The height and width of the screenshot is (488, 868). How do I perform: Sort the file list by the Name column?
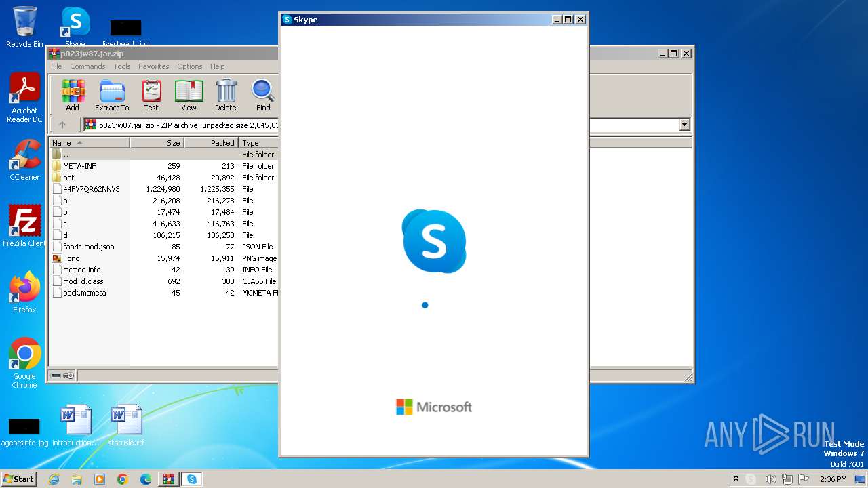90,143
